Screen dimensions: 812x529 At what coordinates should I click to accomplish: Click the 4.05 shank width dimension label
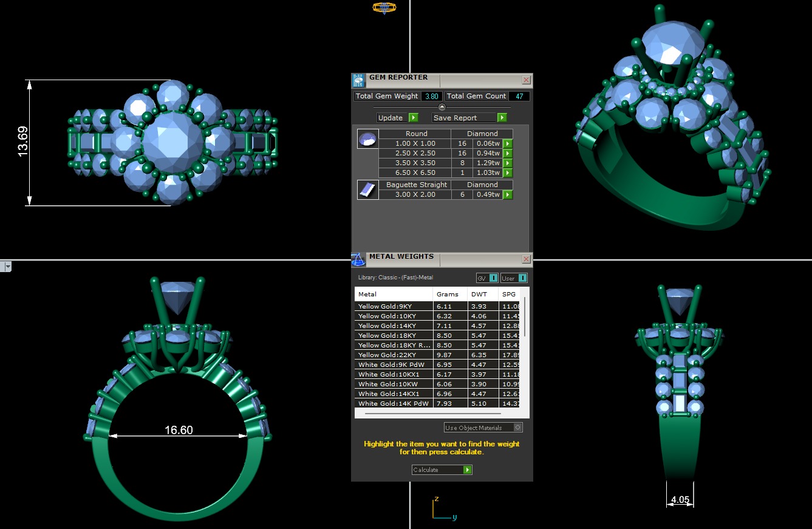(x=680, y=500)
